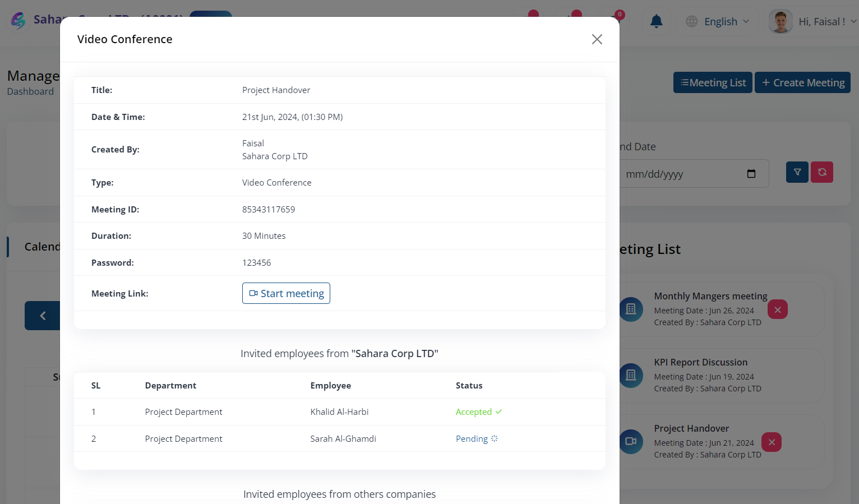Open the Meeting List view

click(x=713, y=82)
